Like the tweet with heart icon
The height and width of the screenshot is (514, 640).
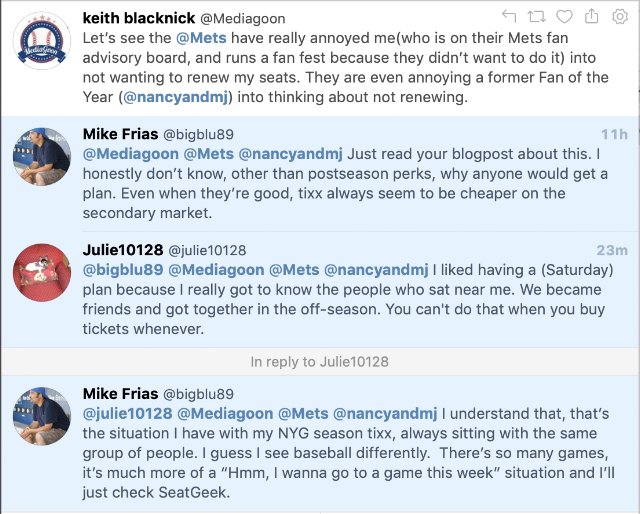coord(564,16)
